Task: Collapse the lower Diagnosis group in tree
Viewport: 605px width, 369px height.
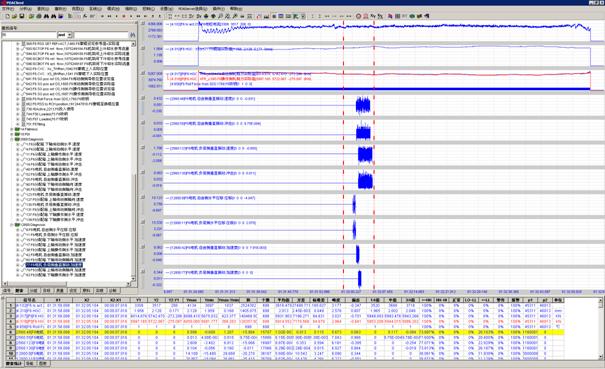Action: click(12, 225)
